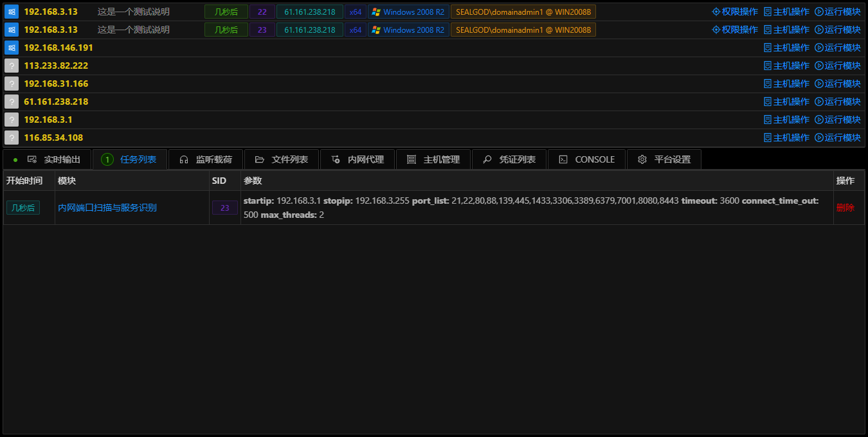The height and width of the screenshot is (437, 868).
Task: Click the 61.161.238.218 tag in session 23 row
Action: 310,30
